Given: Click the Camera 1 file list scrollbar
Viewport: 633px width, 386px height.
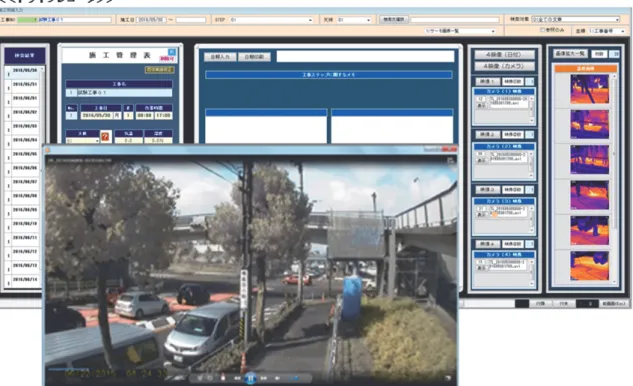Looking at the screenshot, I should pos(531,109).
